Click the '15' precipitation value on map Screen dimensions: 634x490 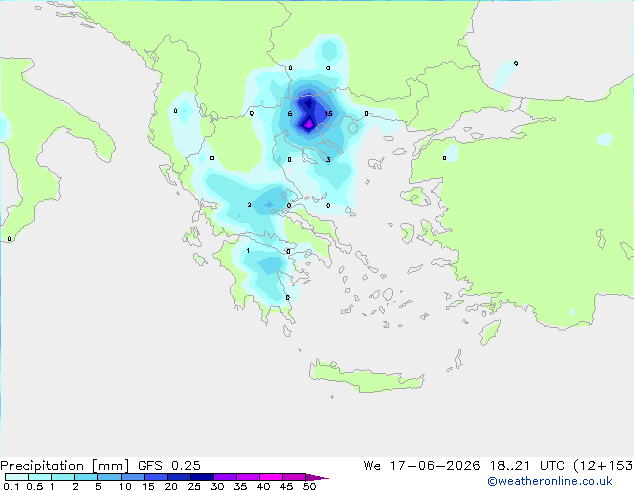328,114
